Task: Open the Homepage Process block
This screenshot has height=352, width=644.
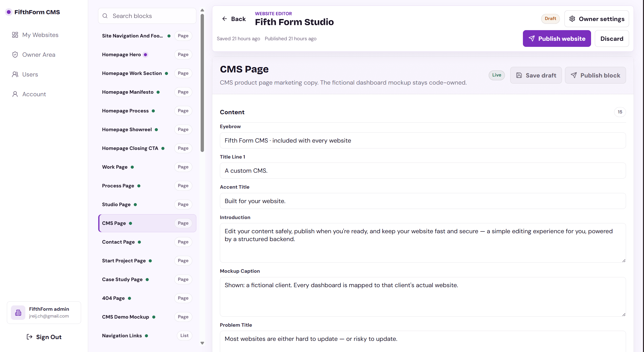Action: [x=147, y=111]
